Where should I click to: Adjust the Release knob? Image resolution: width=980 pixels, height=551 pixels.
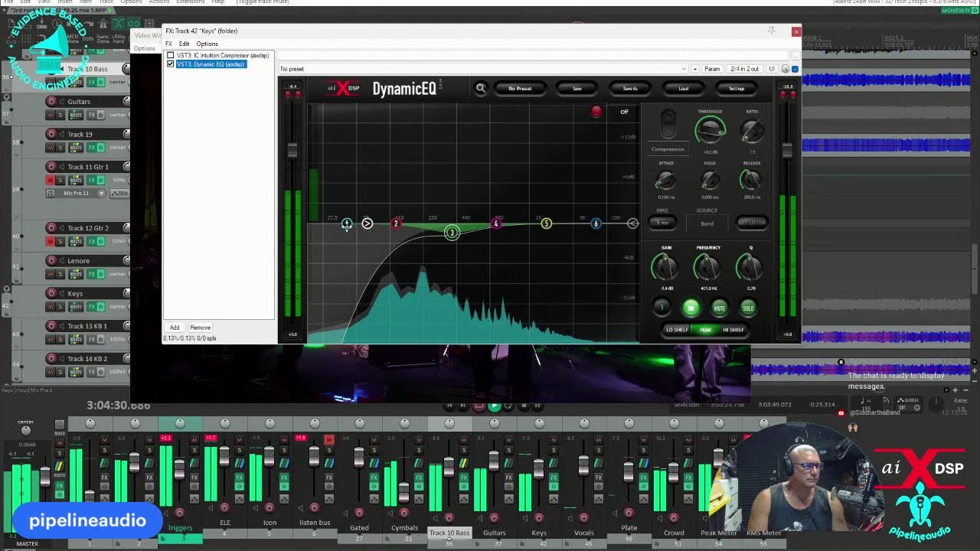click(751, 181)
